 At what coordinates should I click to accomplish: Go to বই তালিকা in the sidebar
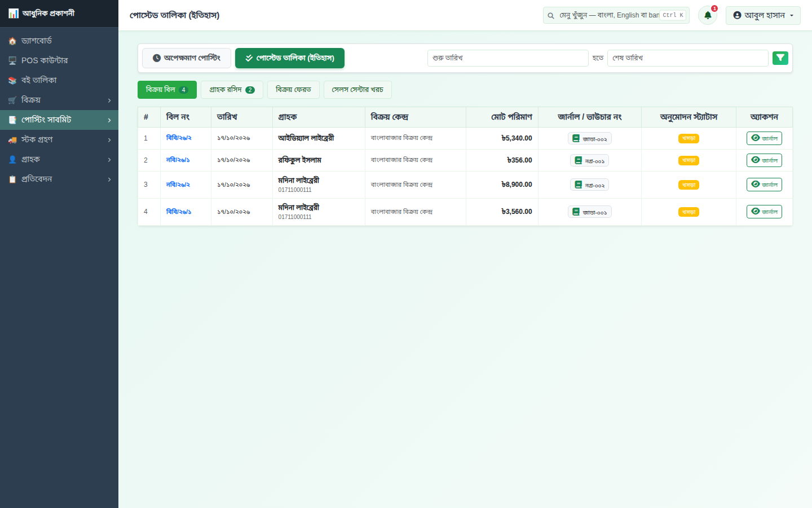point(59,80)
